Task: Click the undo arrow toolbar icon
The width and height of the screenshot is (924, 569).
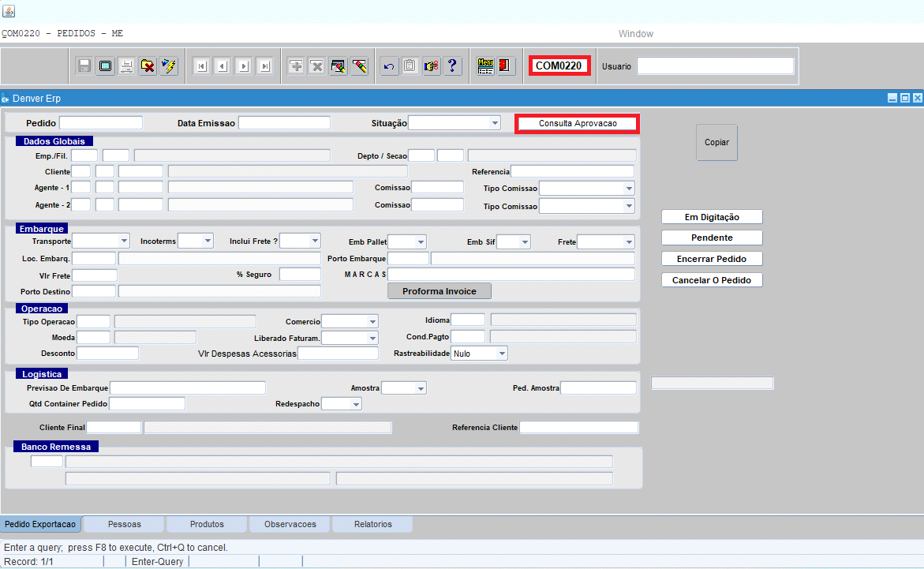Action: pos(389,66)
